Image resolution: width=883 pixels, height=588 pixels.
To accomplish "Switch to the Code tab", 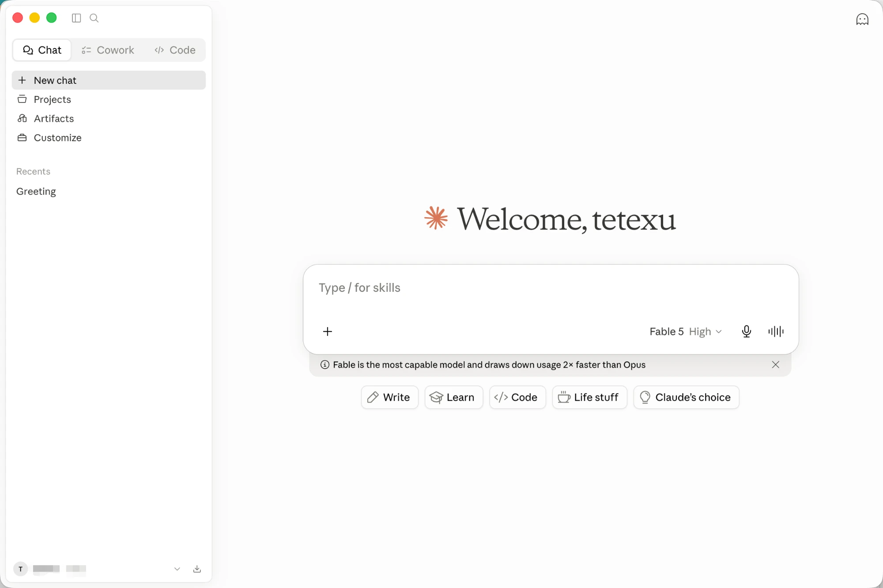I will tap(175, 50).
